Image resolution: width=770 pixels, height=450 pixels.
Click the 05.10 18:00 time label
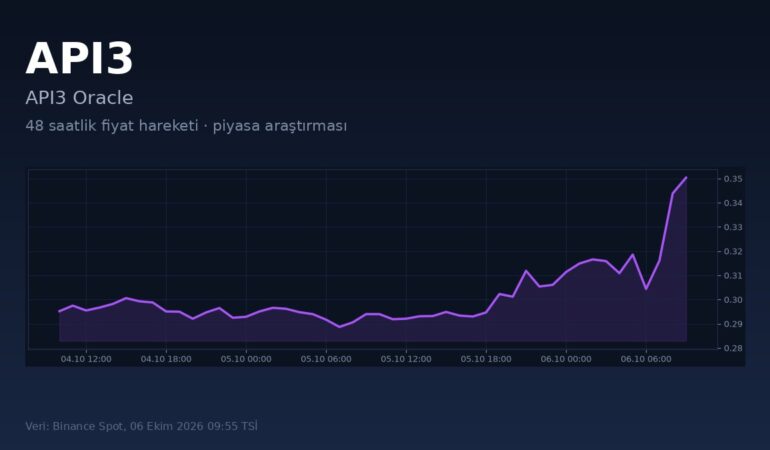(486, 359)
